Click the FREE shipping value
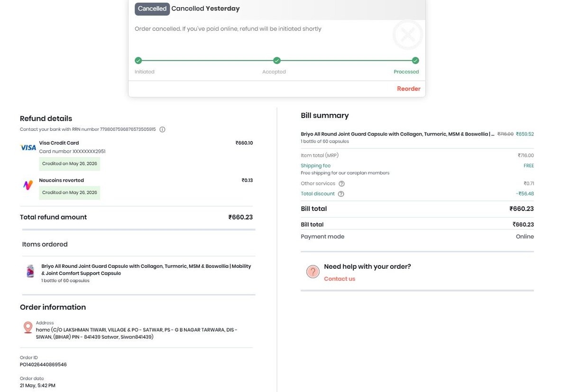 [529, 166]
